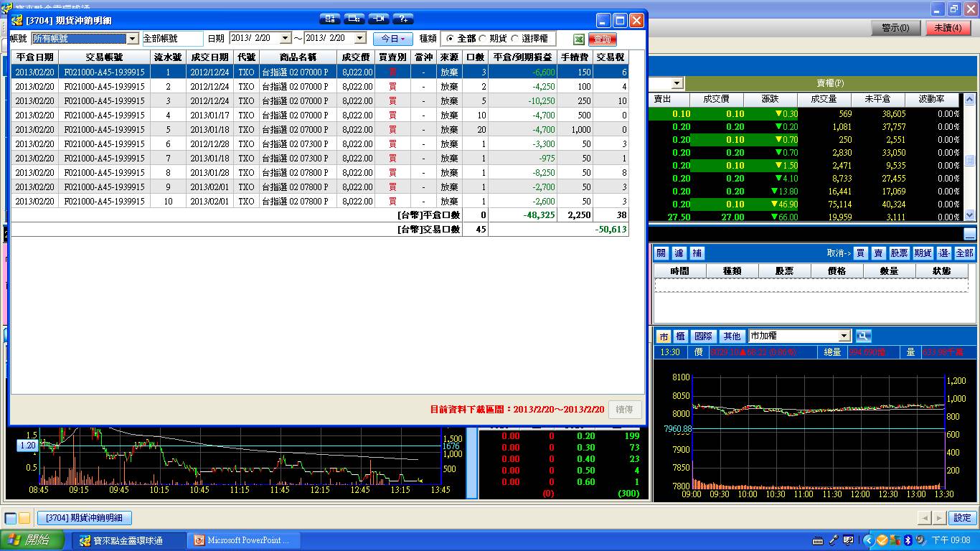The height and width of the screenshot is (551, 980).
Task: Switch to the 櫃 market tab
Action: (x=680, y=336)
